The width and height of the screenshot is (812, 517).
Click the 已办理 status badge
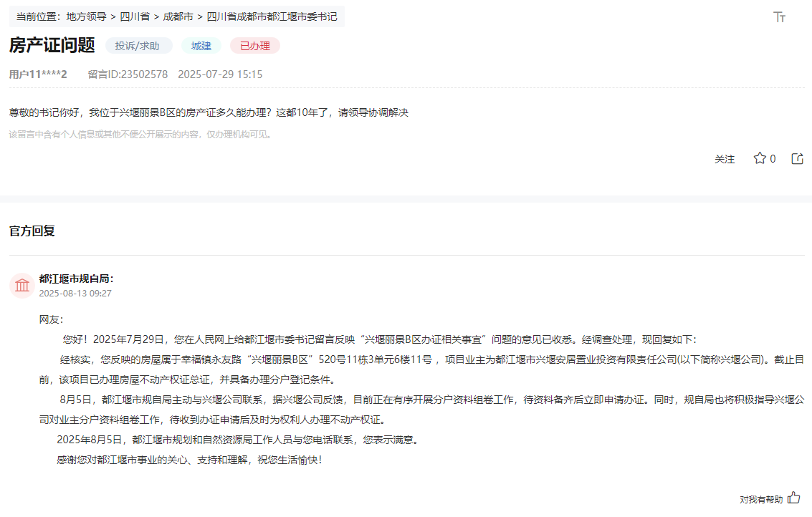pos(254,45)
